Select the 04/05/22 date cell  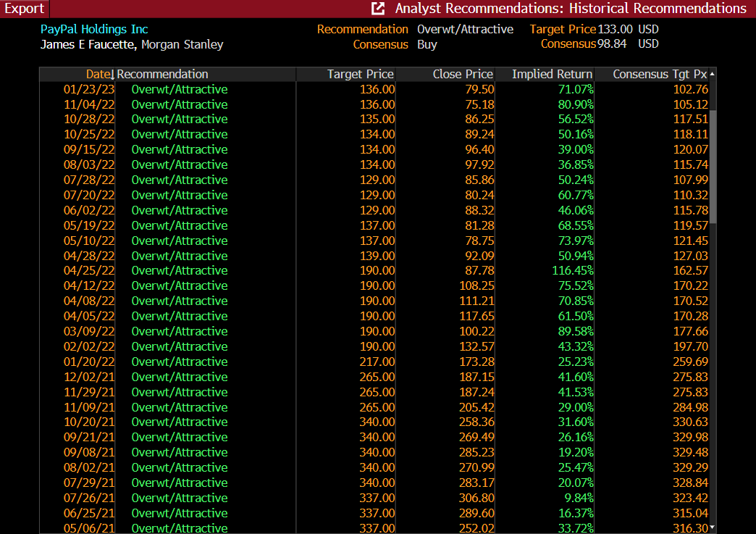click(x=89, y=317)
